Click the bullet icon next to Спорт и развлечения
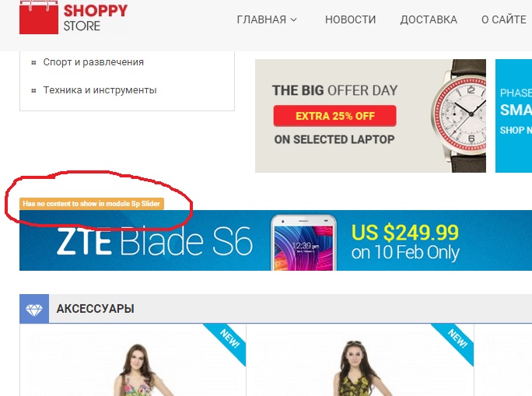 pyautogui.click(x=33, y=62)
